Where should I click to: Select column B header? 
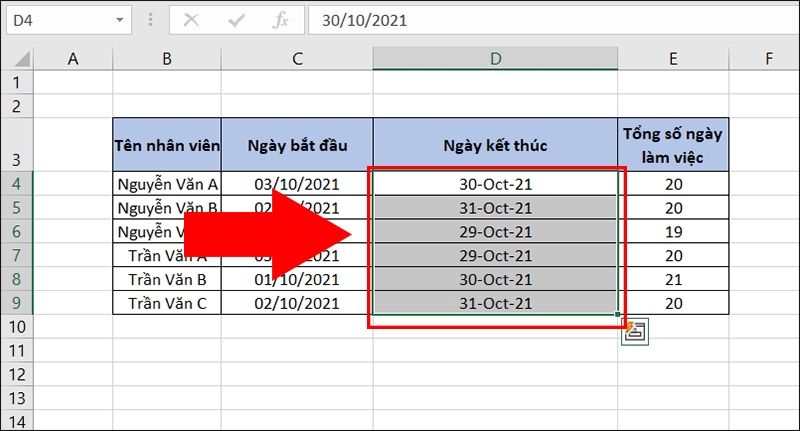pyautogui.click(x=167, y=59)
